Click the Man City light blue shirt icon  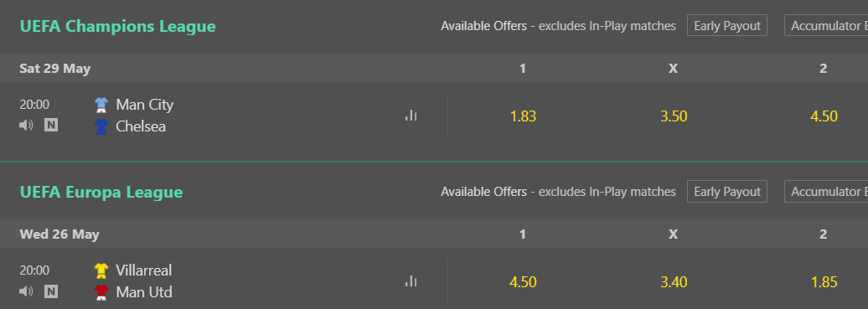pos(101,105)
